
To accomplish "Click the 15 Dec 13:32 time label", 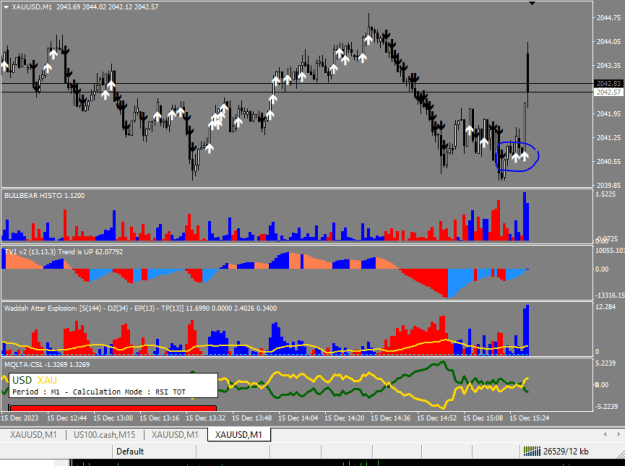I will click(x=206, y=418).
